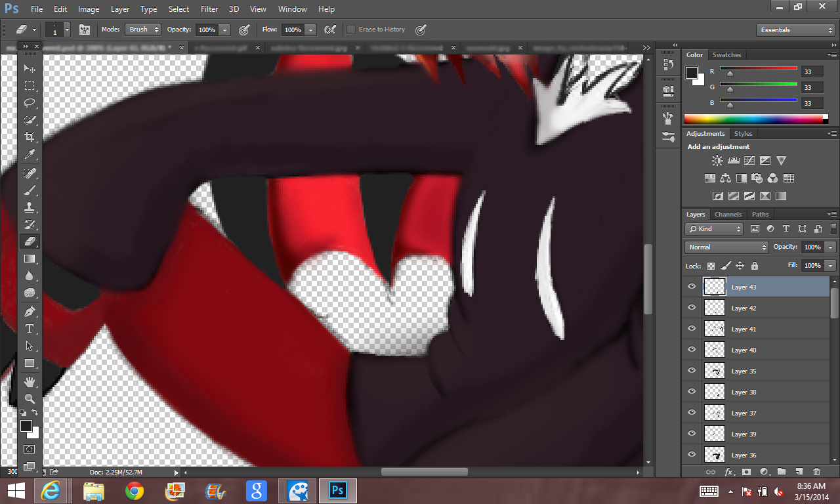Open the Window menu

(x=292, y=9)
